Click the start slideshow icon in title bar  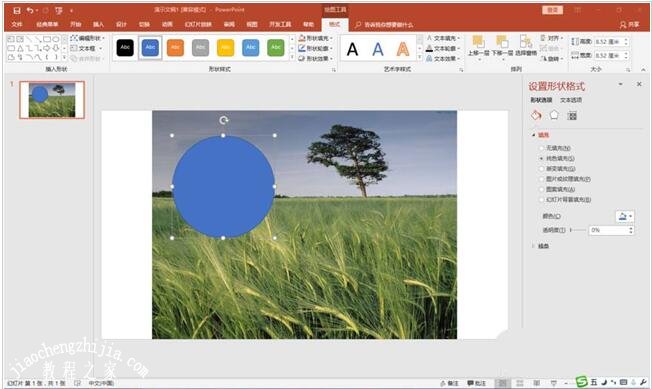point(58,10)
